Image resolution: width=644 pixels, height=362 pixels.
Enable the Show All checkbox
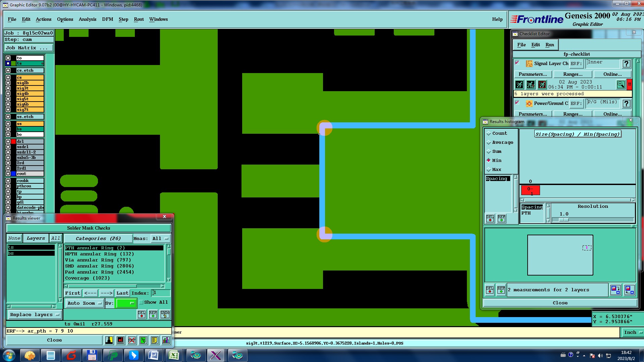coord(141,302)
